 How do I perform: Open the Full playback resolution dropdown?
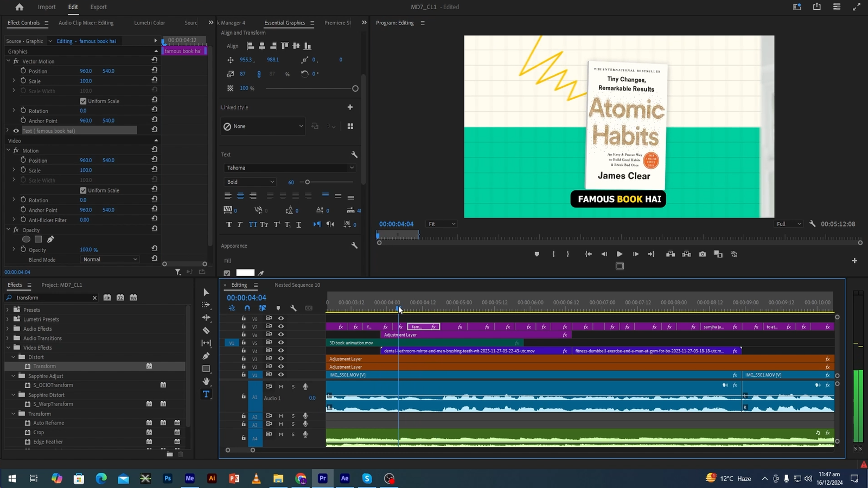pyautogui.click(x=789, y=224)
